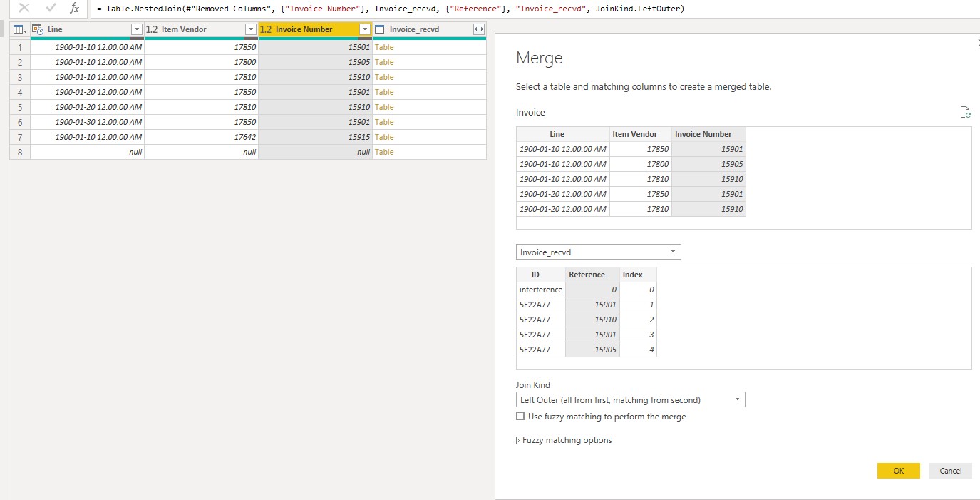Open the Table link in row 7
980x500 pixels.
[x=384, y=137]
